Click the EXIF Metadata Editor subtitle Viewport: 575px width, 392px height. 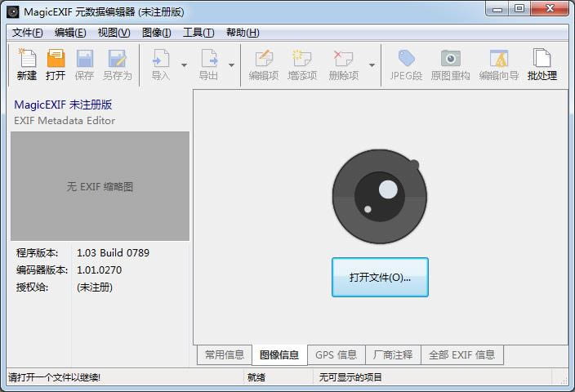click(65, 121)
